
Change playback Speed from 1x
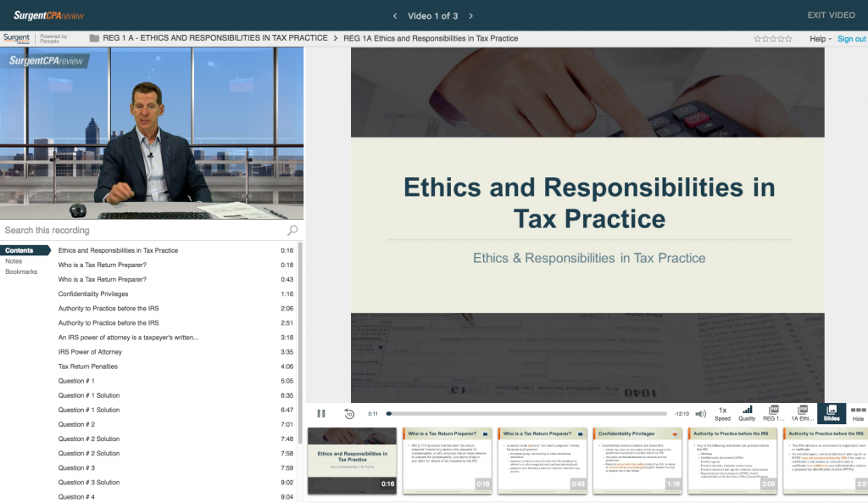click(x=722, y=413)
